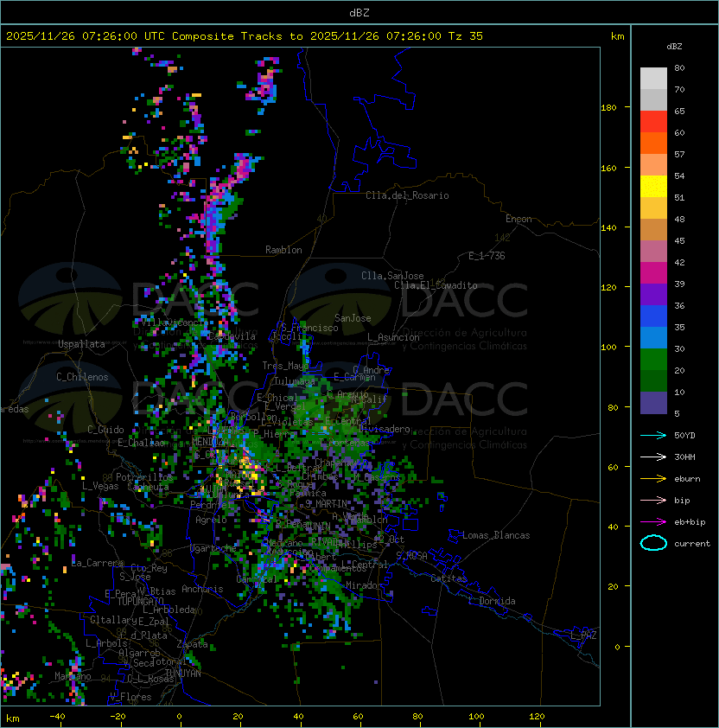Click the '50YD' legend label
Screen dimensions: 719x728
pyautogui.click(x=684, y=436)
